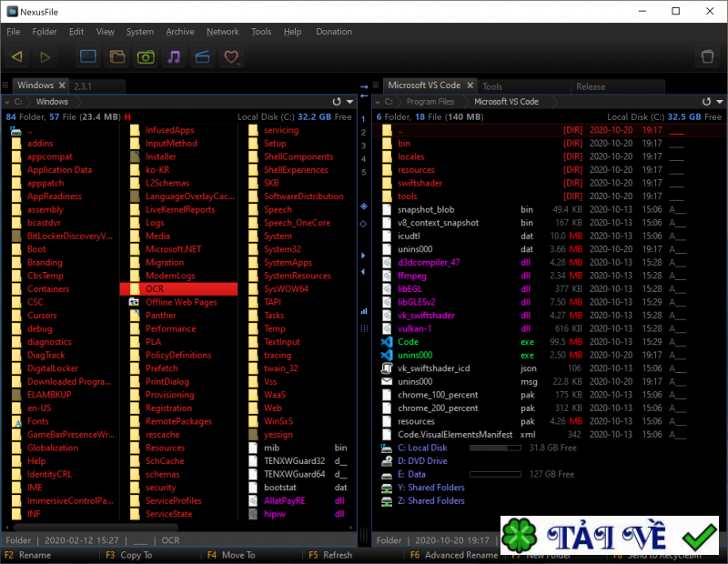The image size is (728, 564).
Task: Click the recycle bin icon at top right
Action: [707, 55]
